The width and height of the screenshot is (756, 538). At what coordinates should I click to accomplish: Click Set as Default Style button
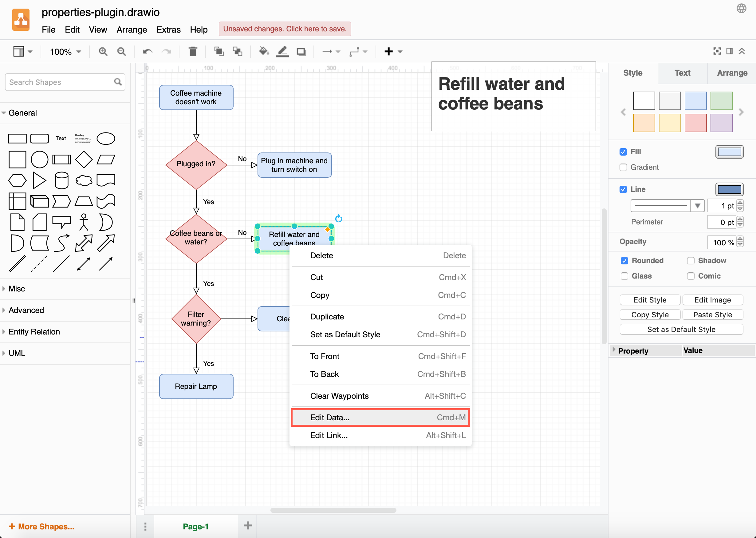click(x=681, y=329)
